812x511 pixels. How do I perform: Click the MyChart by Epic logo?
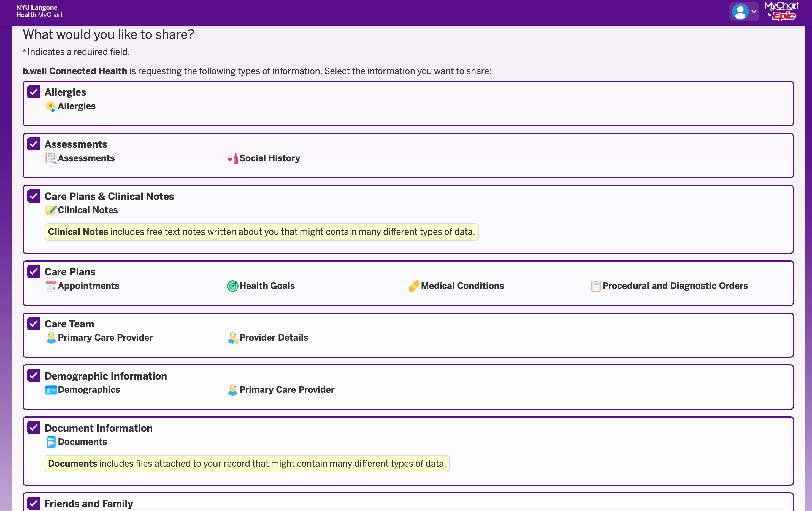[781, 11]
